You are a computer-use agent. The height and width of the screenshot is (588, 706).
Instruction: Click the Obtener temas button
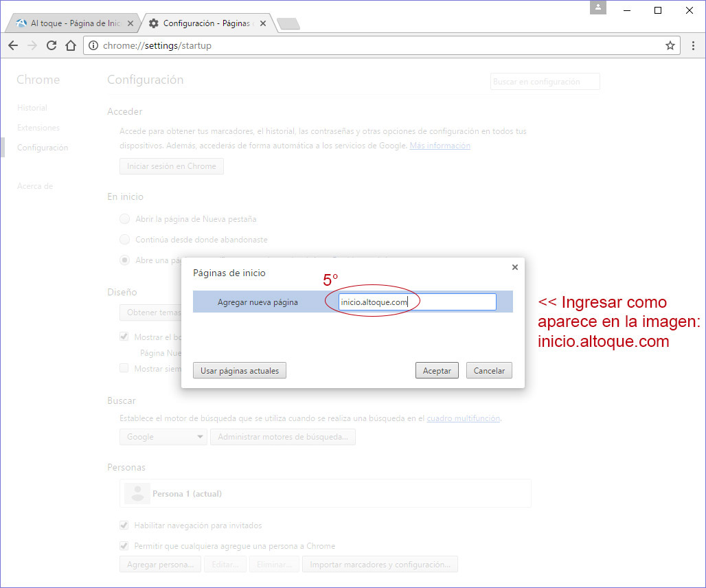(151, 313)
